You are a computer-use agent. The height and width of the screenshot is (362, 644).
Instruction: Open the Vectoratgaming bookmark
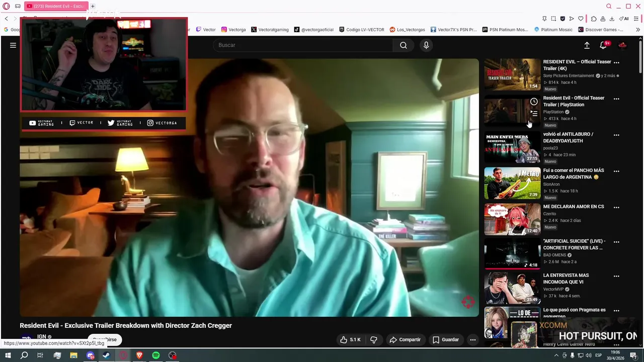click(270, 30)
